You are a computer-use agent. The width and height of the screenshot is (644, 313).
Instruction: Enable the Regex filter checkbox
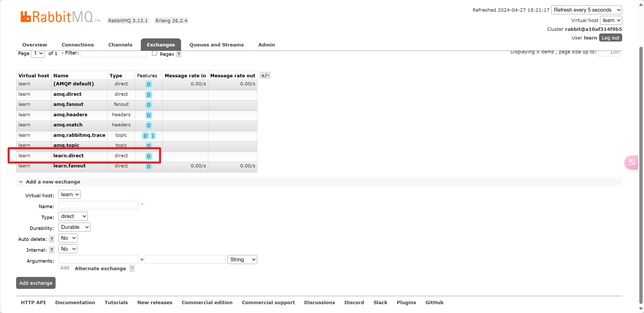pyautogui.click(x=155, y=53)
